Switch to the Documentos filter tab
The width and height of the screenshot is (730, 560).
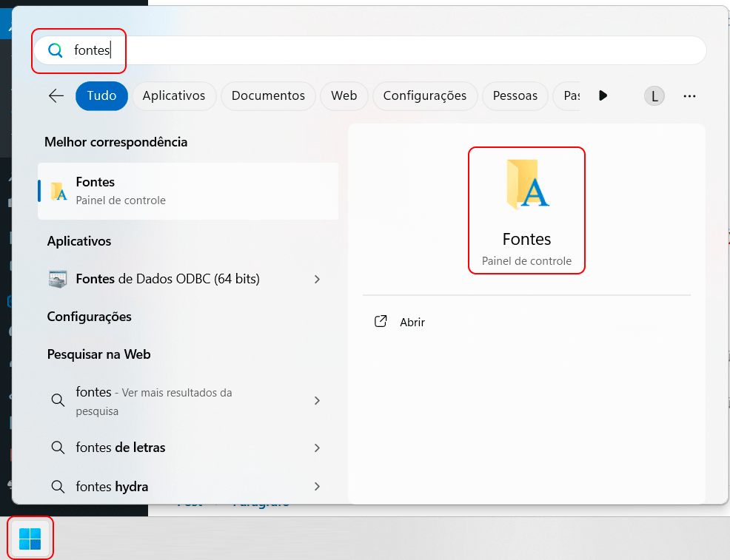tap(268, 96)
